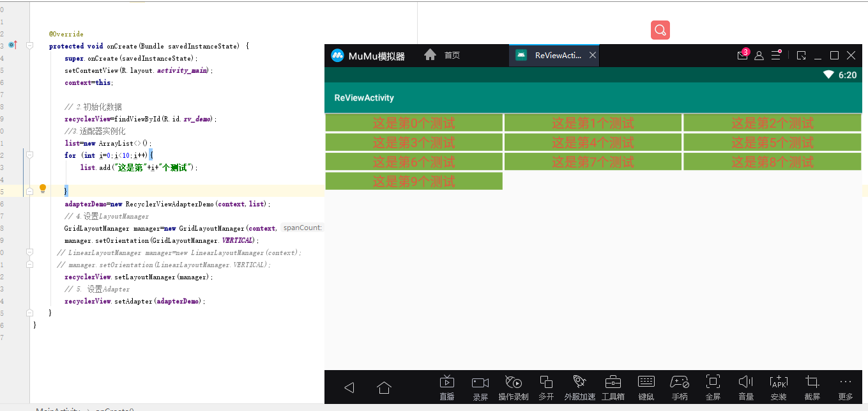Open the user account icon

point(759,56)
